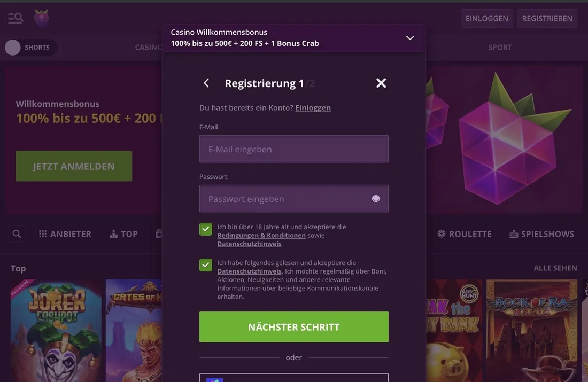Click the E-Mail eingeben input field
The height and width of the screenshot is (382, 588).
click(293, 149)
